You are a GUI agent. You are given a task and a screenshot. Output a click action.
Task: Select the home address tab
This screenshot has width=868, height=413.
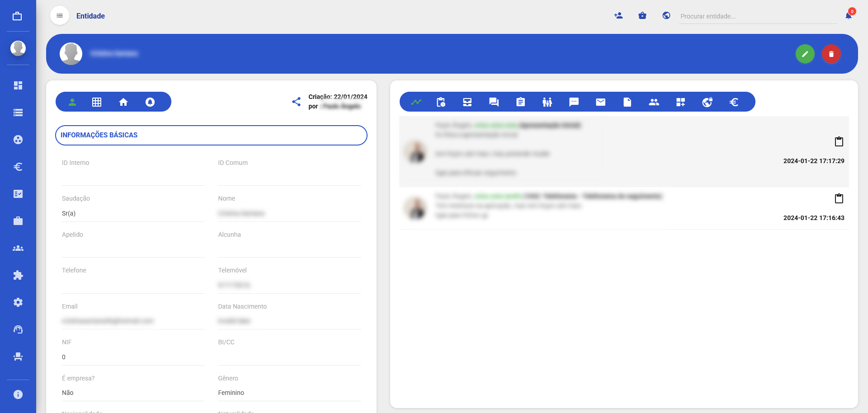coord(123,102)
